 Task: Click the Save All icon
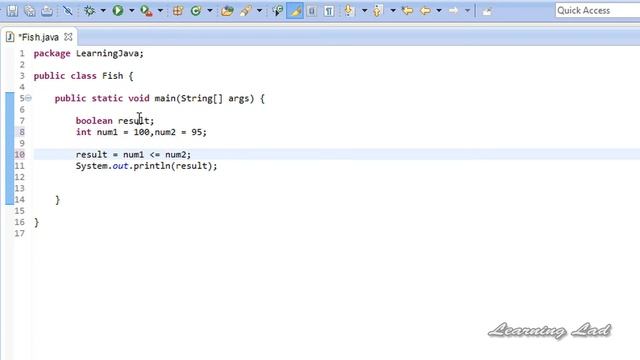(29, 11)
